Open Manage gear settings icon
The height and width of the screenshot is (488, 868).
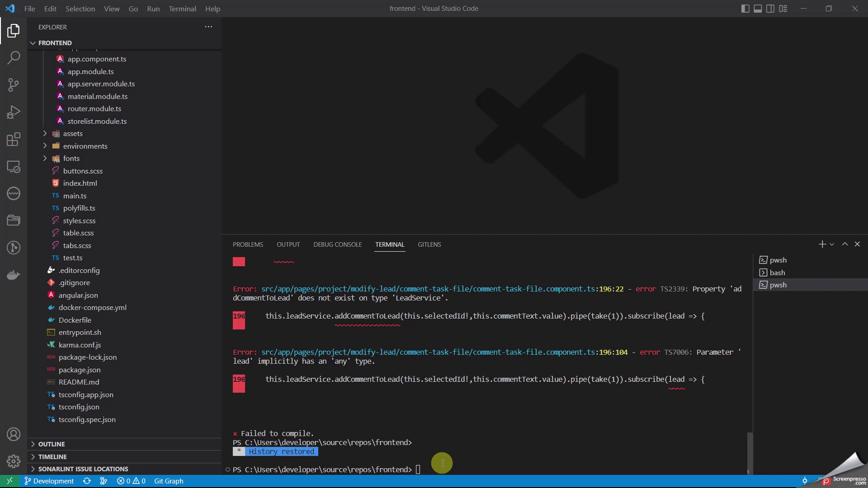point(14,461)
